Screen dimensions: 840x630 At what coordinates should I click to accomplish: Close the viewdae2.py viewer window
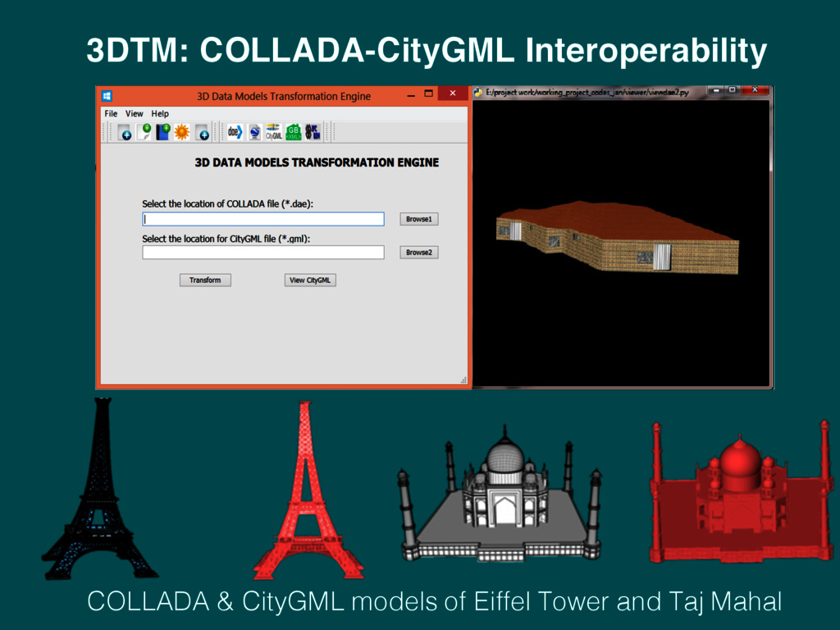pyautogui.click(x=755, y=90)
